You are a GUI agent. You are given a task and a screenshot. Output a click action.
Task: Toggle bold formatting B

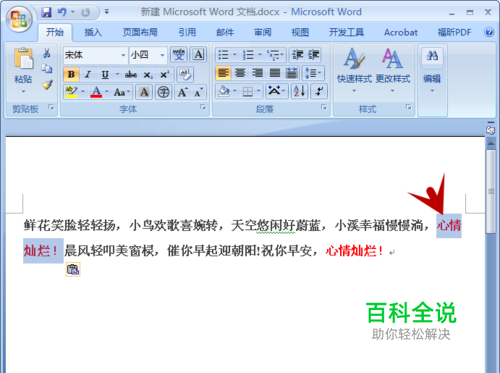pyautogui.click(x=71, y=74)
